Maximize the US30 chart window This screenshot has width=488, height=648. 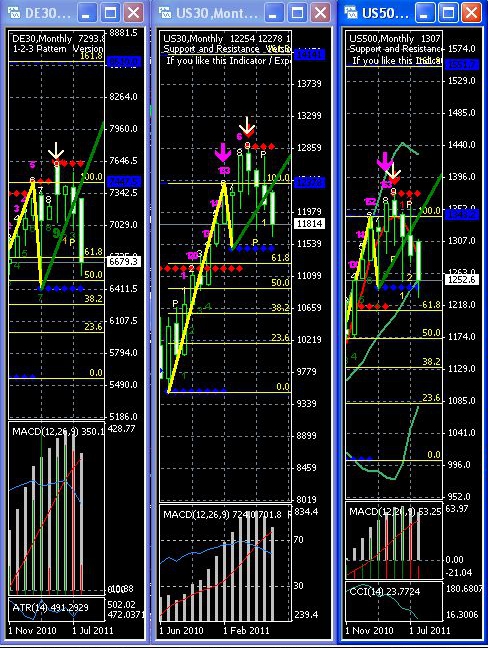point(297,13)
